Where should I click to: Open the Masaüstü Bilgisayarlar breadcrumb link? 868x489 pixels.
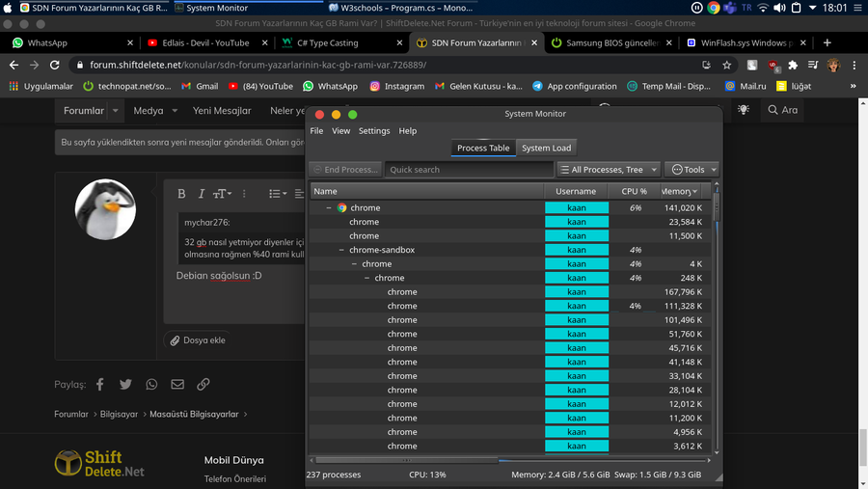pyautogui.click(x=193, y=415)
